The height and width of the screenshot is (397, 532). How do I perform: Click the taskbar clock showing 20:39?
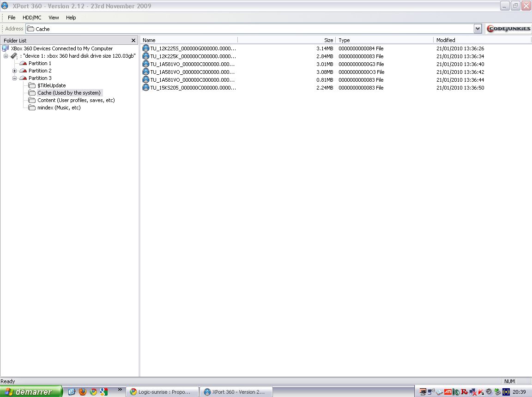point(519,392)
